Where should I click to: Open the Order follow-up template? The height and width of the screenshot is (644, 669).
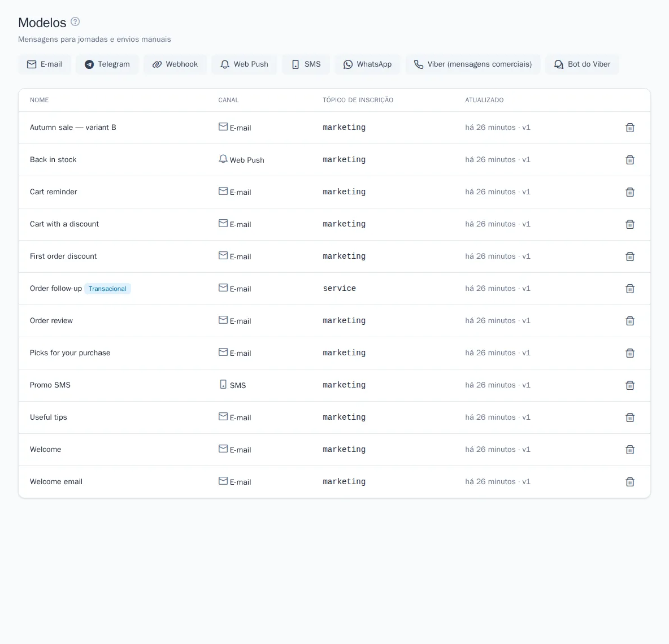[x=56, y=288]
